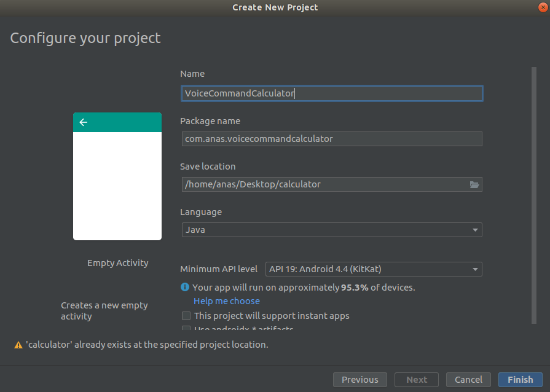Click the browse folder icon in Save location

[474, 184]
